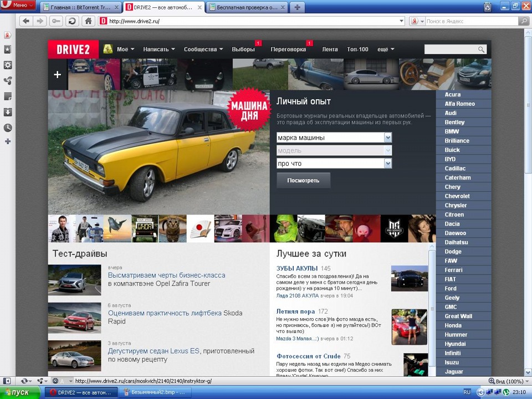Open the Opera Unite status bar icon
532x399 pixels.
coord(40,381)
